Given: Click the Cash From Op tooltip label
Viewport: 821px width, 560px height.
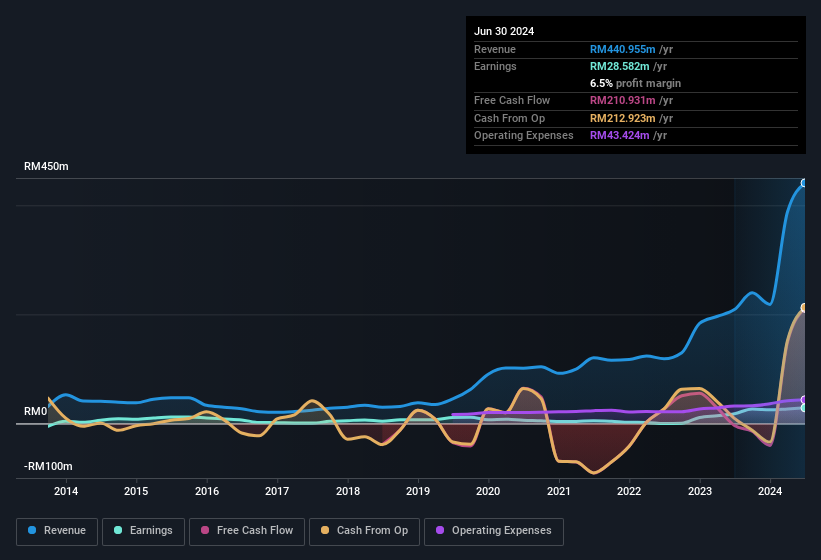Looking at the screenshot, I should tap(509, 118).
